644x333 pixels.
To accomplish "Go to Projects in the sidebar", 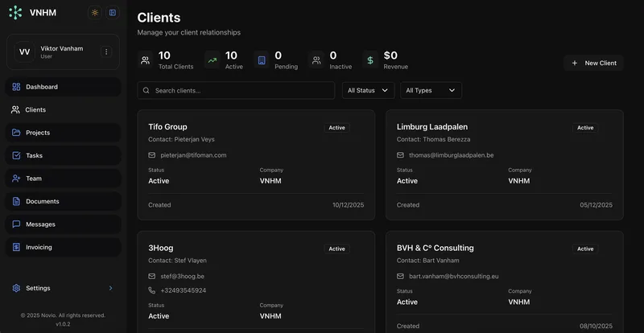I will click(x=63, y=133).
